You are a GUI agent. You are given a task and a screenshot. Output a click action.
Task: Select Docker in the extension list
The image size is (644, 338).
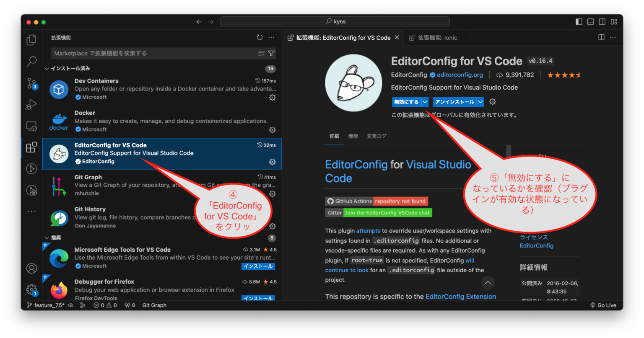tap(162, 121)
